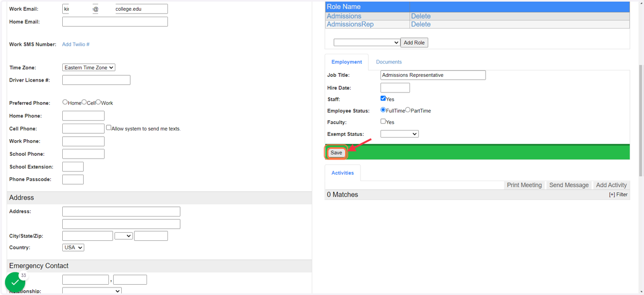Click the 0 Matches text

click(342, 195)
